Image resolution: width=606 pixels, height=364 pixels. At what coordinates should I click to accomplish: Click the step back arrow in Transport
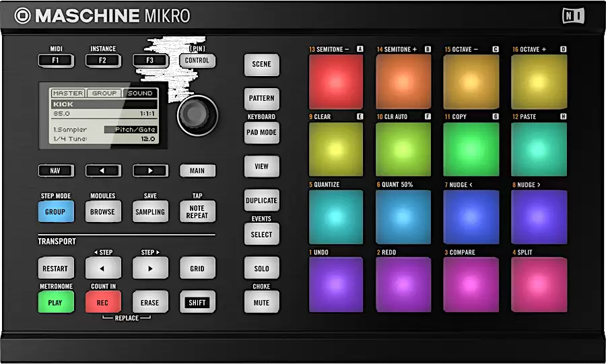click(103, 268)
